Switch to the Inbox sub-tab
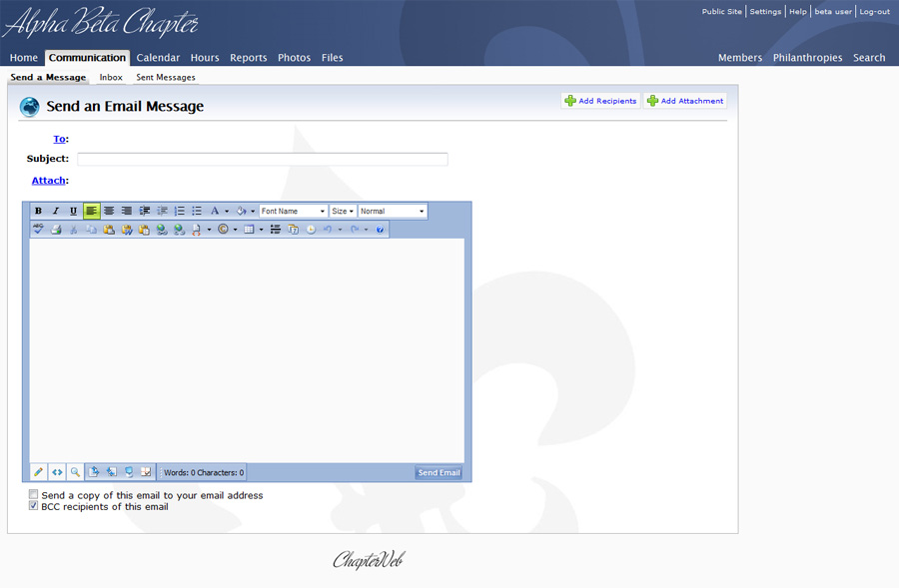 [111, 77]
